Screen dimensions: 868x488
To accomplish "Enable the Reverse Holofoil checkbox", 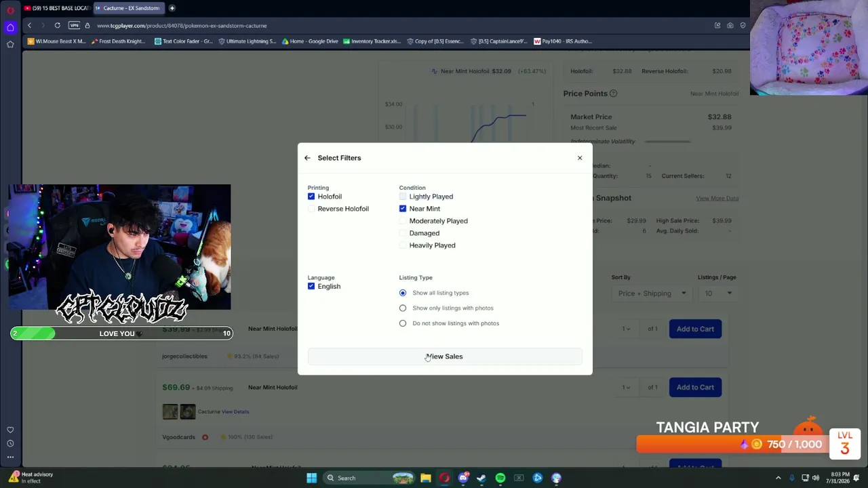I will point(311,209).
